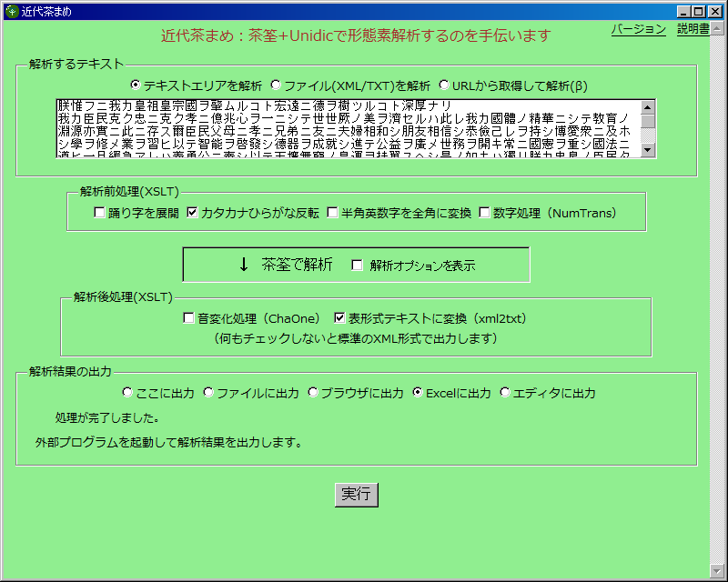Select ファイル(XML/TXT)を解析 radio option
This screenshot has height=582, width=728.
(x=276, y=85)
